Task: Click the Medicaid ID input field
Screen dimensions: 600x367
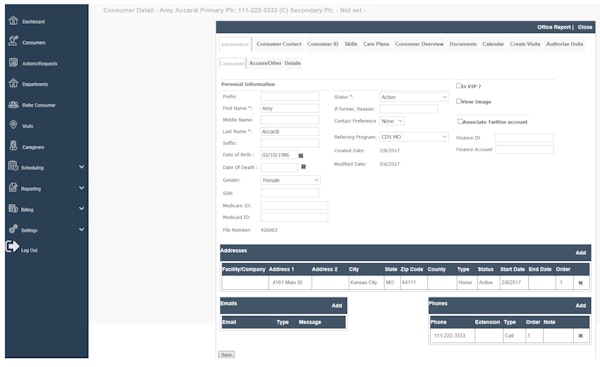Action: point(294,217)
